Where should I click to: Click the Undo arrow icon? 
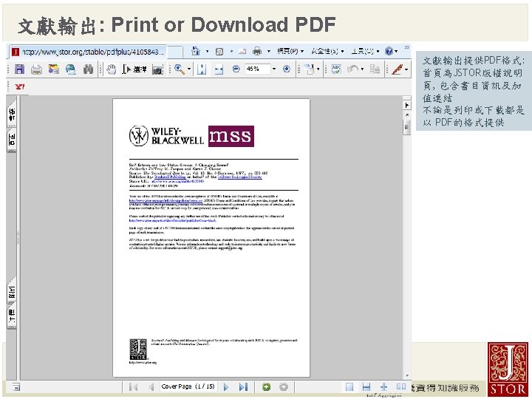tap(352, 69)
